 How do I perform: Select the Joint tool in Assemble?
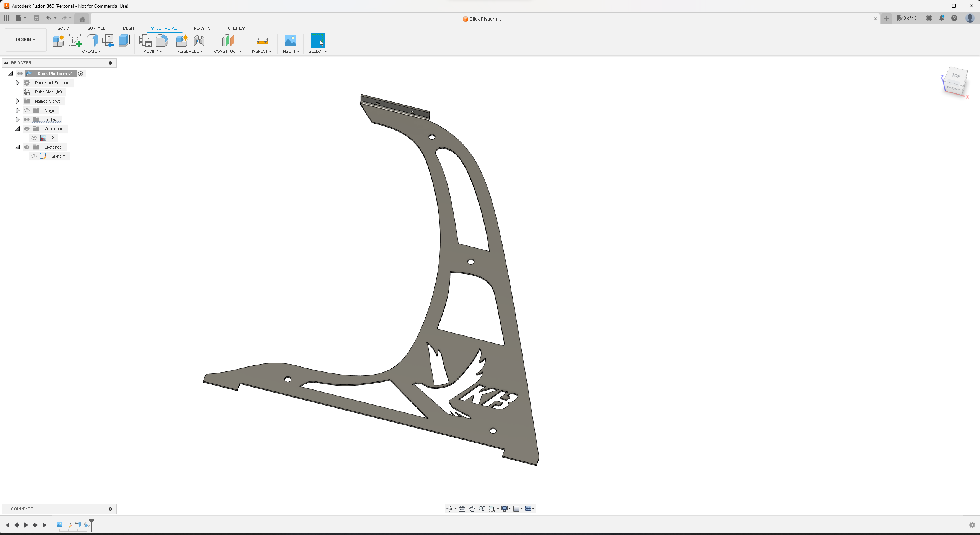point(199,41)
